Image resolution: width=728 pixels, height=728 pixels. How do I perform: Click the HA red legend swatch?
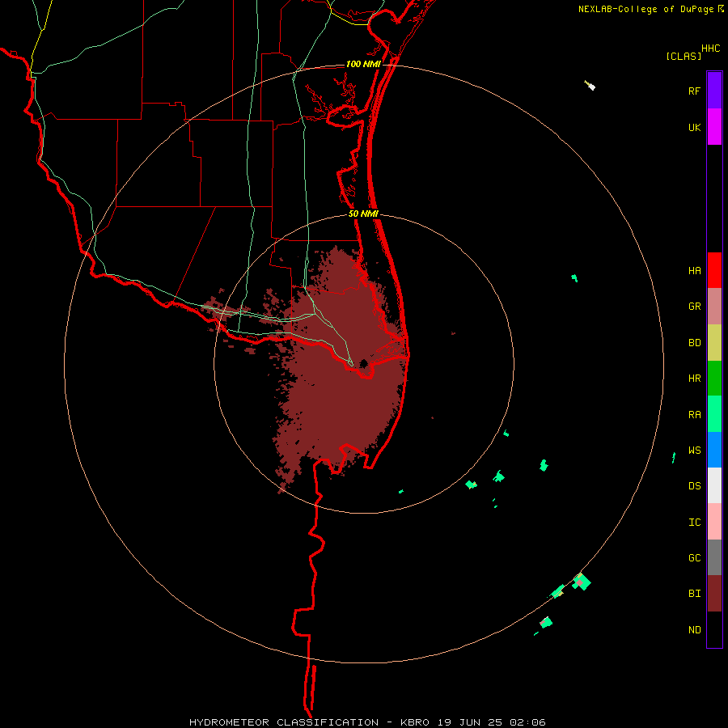click(x=714, y=270)
